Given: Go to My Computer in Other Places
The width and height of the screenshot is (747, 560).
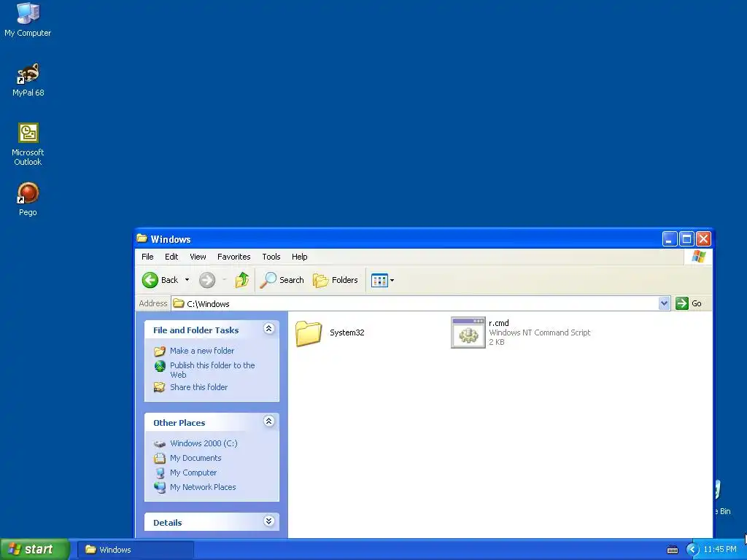Looking at the screenshot, I should [x=193, y=472].
